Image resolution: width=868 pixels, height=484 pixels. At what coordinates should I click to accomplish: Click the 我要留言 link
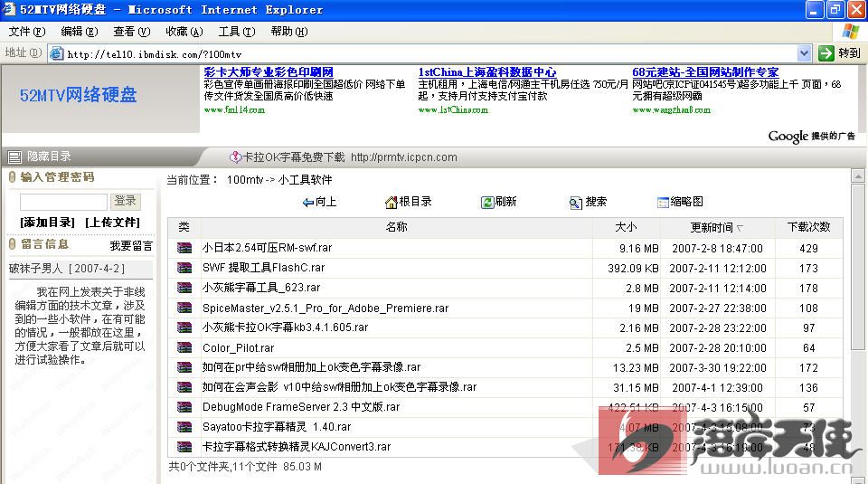(x=131, y=245)
